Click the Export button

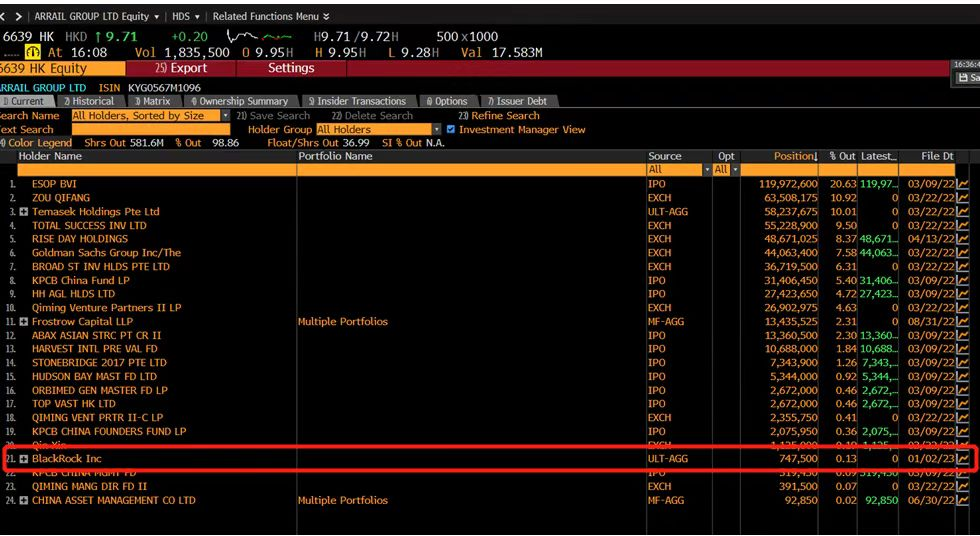click(x=182, y=68)
